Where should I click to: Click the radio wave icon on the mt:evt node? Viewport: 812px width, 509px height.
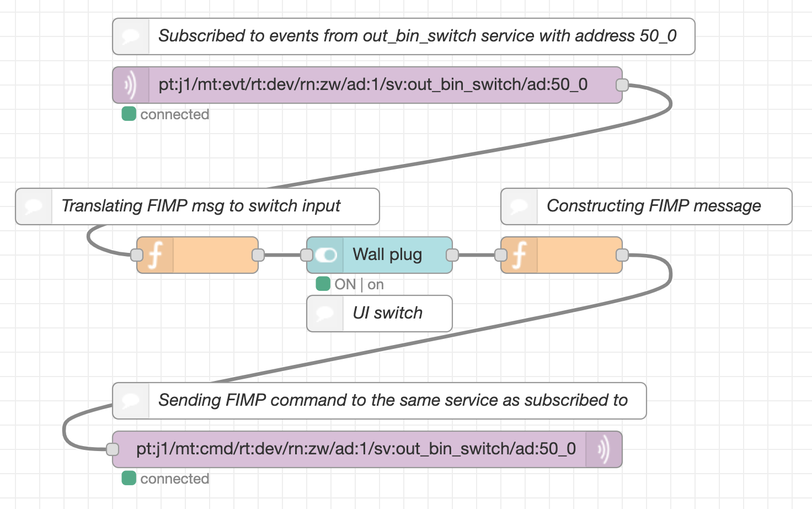tap(130, 85)
